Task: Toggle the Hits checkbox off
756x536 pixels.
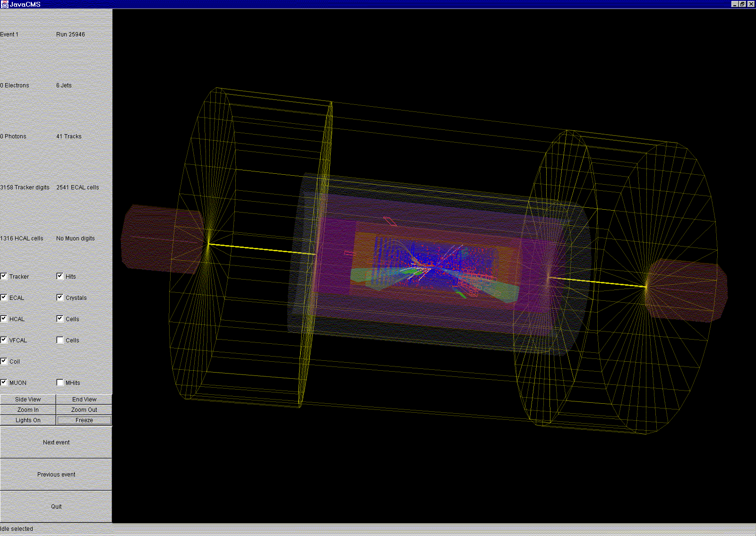Action: coord(60,276)
